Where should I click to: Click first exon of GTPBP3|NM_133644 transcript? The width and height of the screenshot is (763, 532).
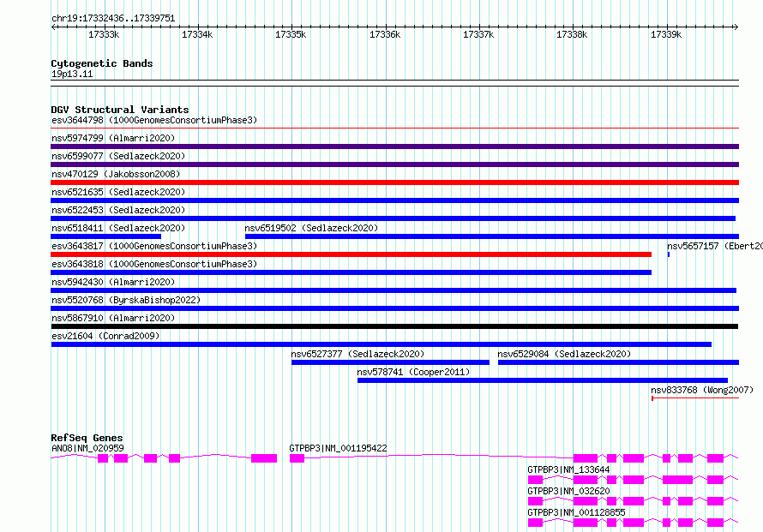coord(535,480)
